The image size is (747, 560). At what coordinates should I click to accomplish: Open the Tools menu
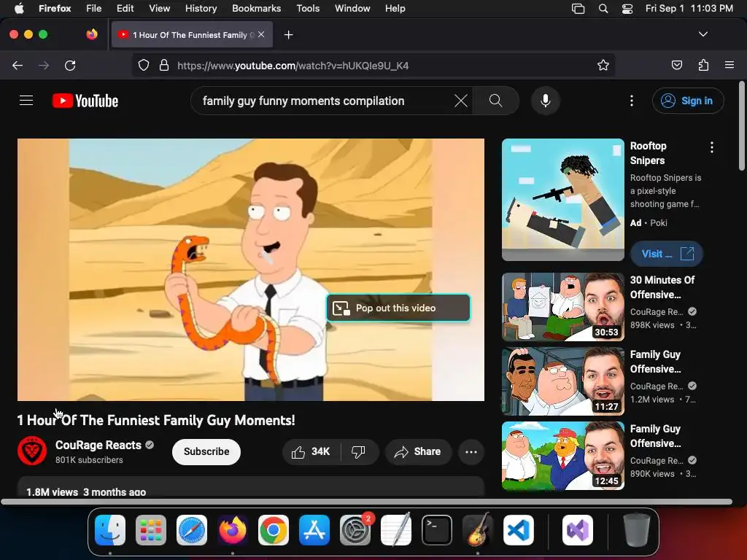308,8
